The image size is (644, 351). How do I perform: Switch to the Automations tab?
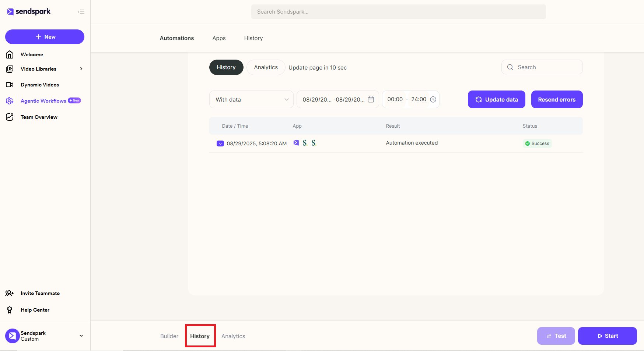click(x=177, y=38)
